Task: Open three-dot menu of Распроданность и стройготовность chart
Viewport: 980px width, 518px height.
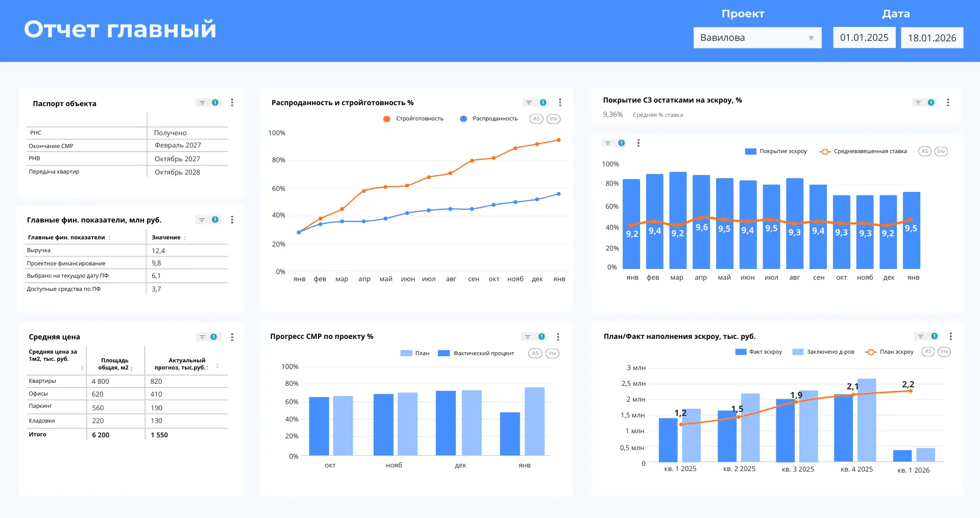Action: pos(560,103)
